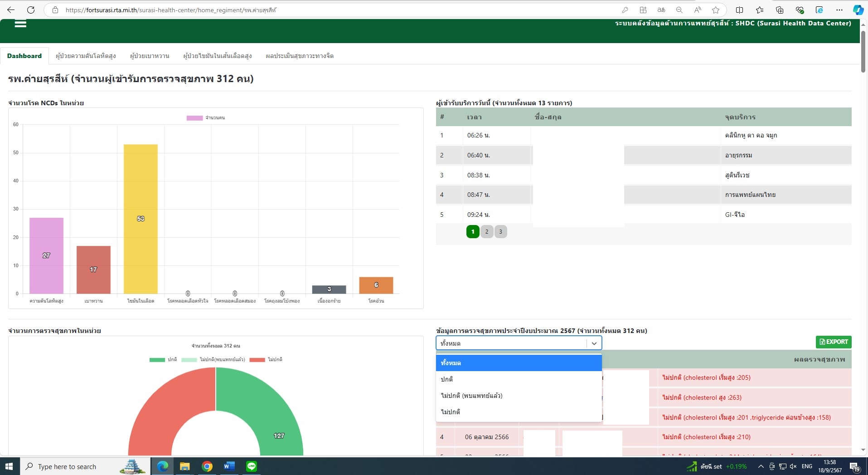Toggle the green ปกติ legend item
Image resolution: width=868 pixels, height=475 pixels.
pos(163,360)
